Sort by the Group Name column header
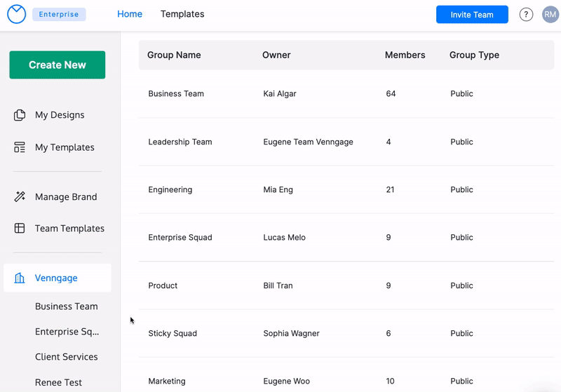The image size is (561, 392). tap(174, 55)
